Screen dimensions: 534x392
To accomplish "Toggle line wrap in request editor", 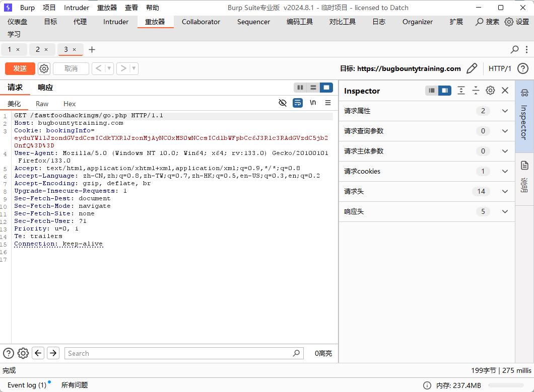I will (298, 103).
